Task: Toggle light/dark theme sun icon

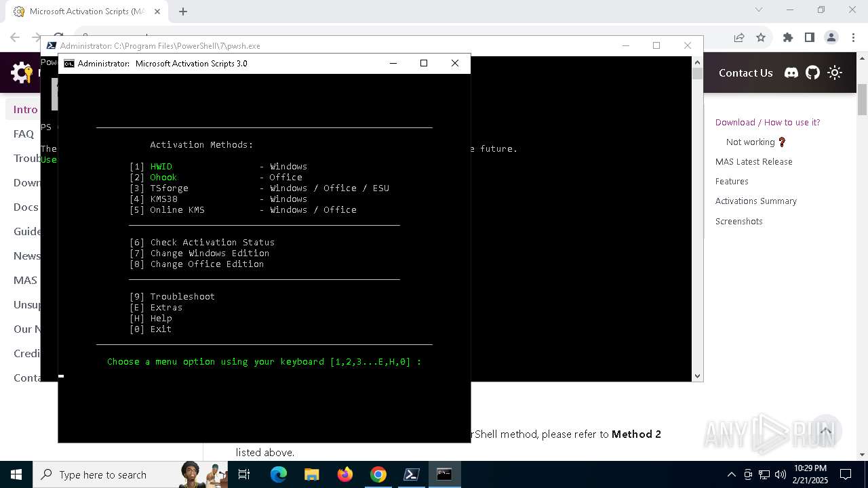Action: [835, 73]
